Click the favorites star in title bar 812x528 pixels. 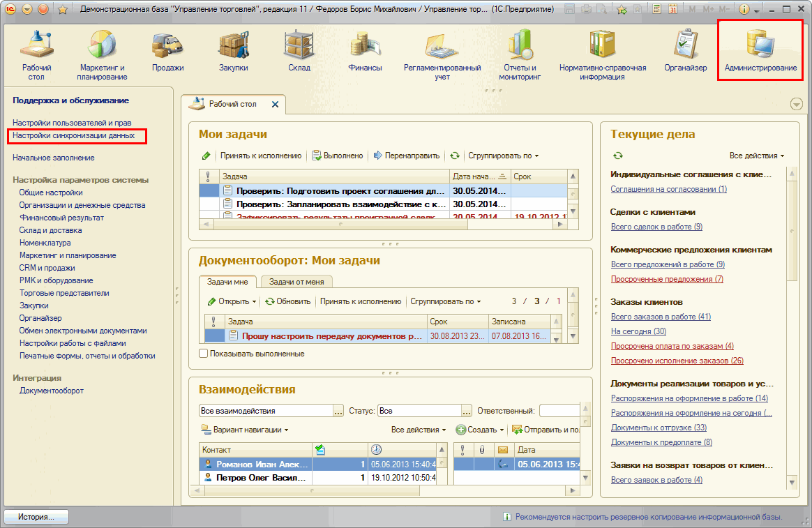tap(63, 9)
